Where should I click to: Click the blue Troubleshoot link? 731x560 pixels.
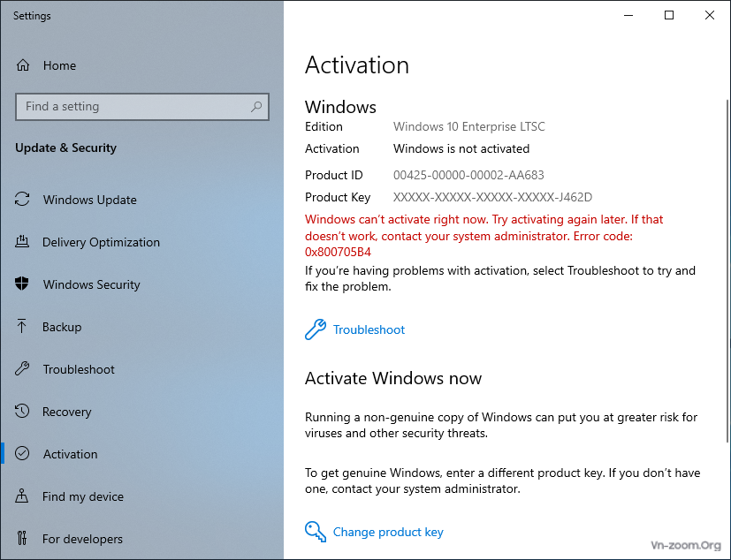(x=369, y=329)
